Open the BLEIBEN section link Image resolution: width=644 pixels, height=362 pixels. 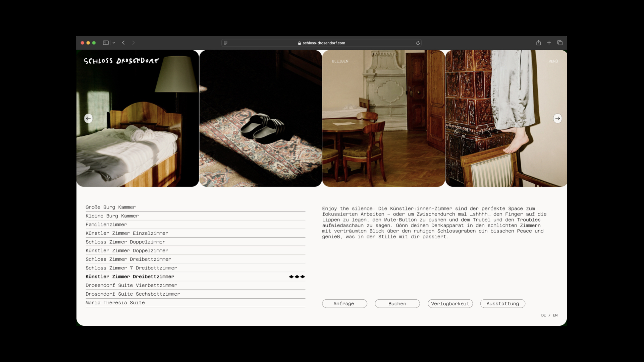point(340,61)
